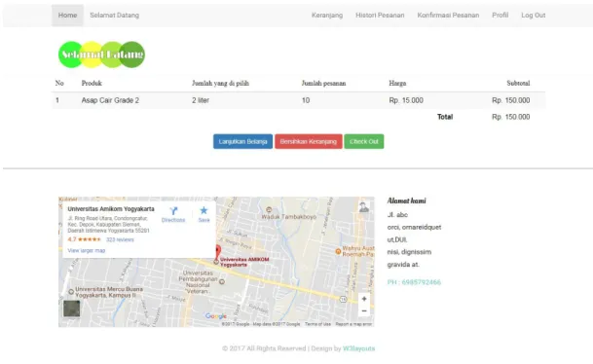Open the W3layouts footer link
The width and height of the screenshot is (593, 364).
pyautogui.click(x=358, y=348)
